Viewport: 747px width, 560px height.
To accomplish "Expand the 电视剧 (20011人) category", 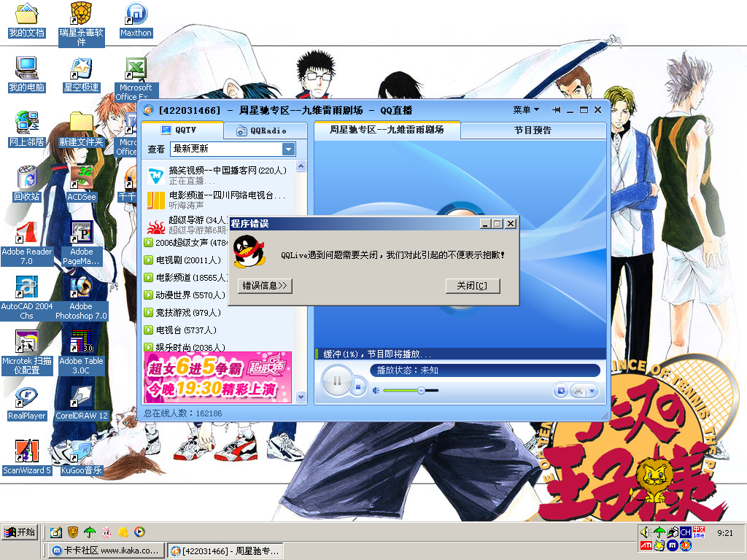I will 149,260.
